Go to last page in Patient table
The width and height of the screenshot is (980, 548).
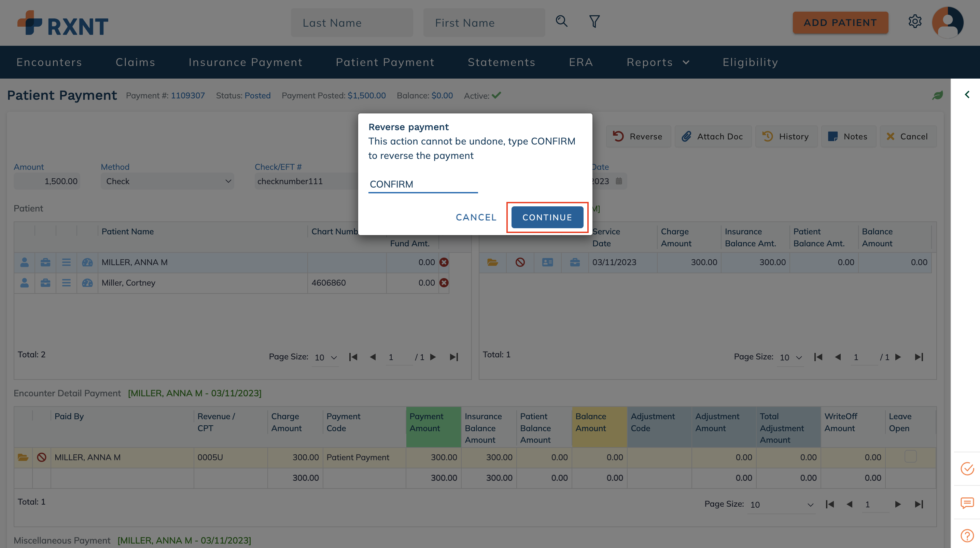pos(454,357)
